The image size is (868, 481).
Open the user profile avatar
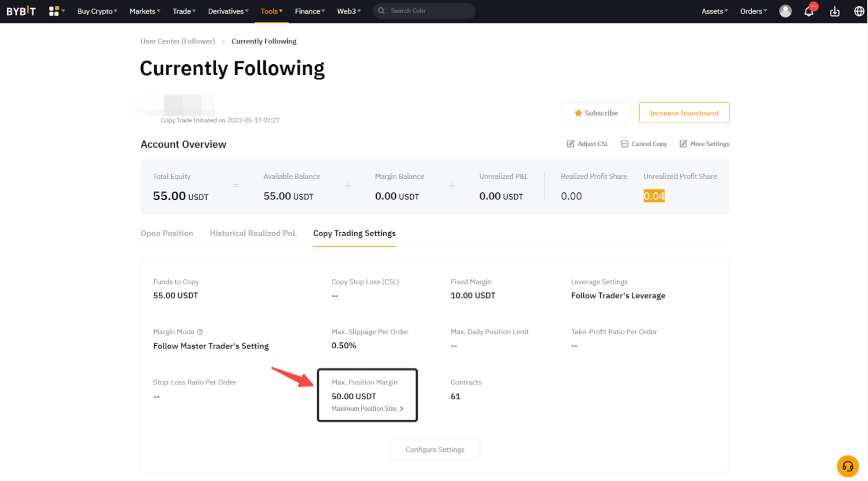[x=785, y=11]
